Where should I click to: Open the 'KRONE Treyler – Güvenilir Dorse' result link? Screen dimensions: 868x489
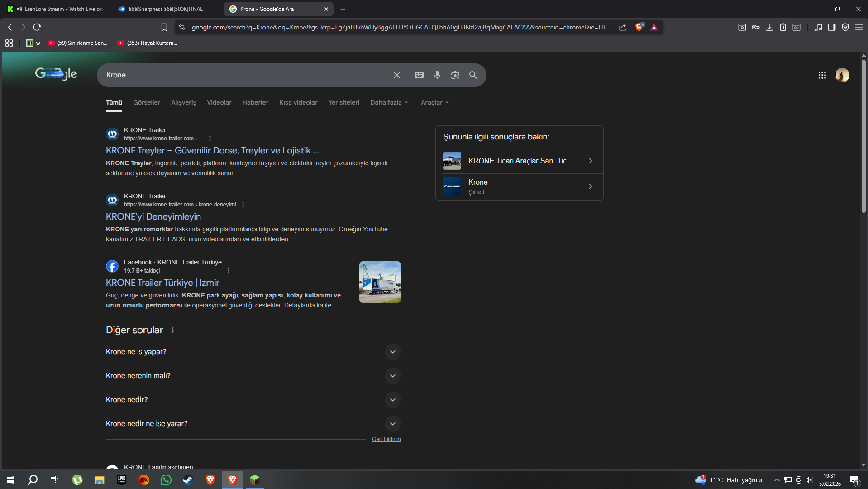point(212,150)
